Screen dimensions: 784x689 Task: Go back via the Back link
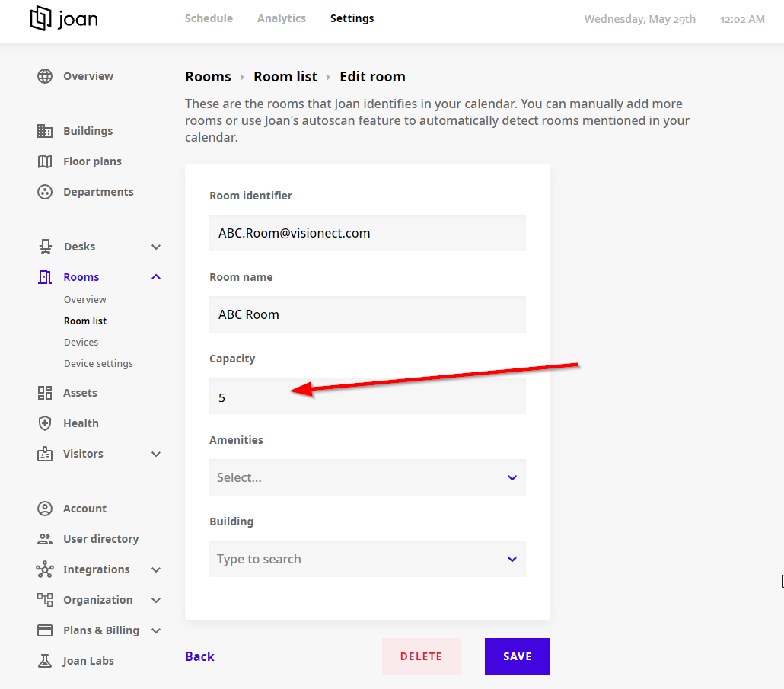tap(199, 656)
